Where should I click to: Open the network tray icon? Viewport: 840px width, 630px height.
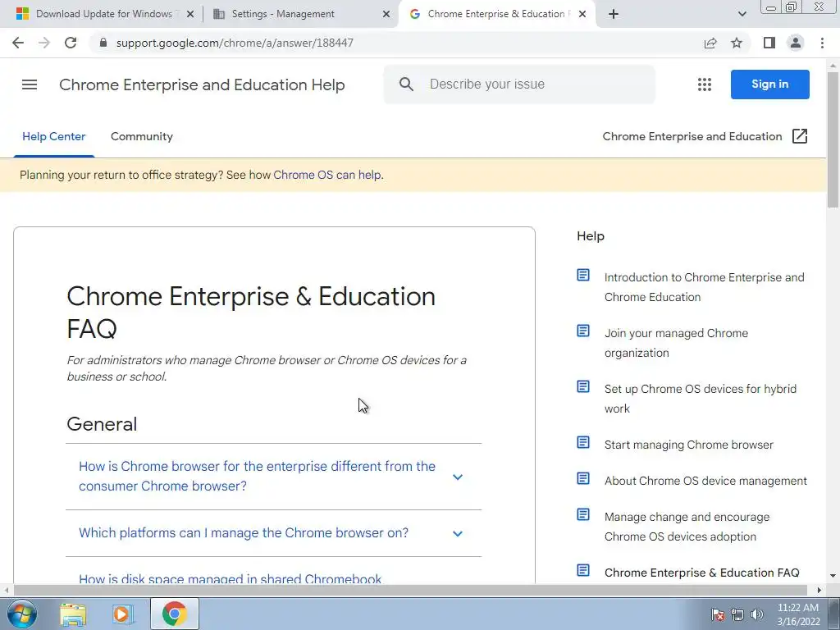click(x=737, y=614)
